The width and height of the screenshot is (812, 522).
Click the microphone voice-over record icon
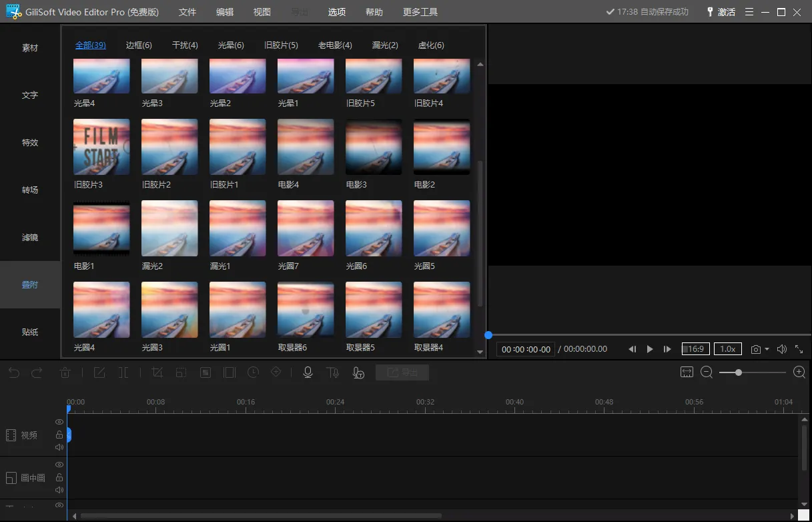308,372
